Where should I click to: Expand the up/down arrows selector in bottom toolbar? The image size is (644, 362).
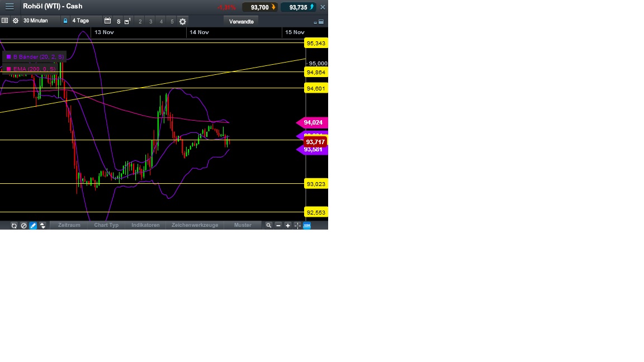pyautogui.click(x=42, y=225)
